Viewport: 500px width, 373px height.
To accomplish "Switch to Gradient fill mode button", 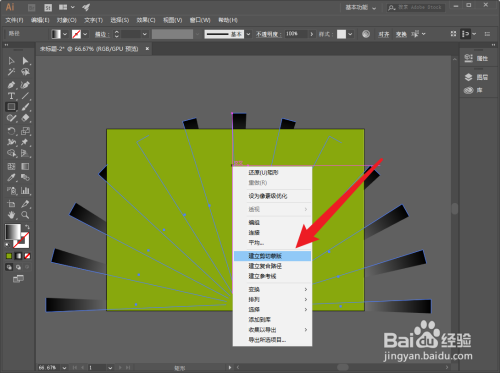I will (18, 256).
